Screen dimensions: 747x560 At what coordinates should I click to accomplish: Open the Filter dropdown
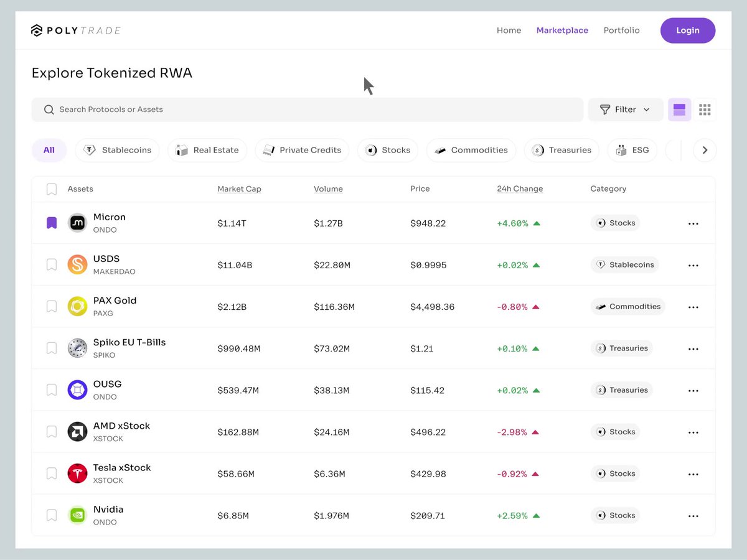point(625,110)
